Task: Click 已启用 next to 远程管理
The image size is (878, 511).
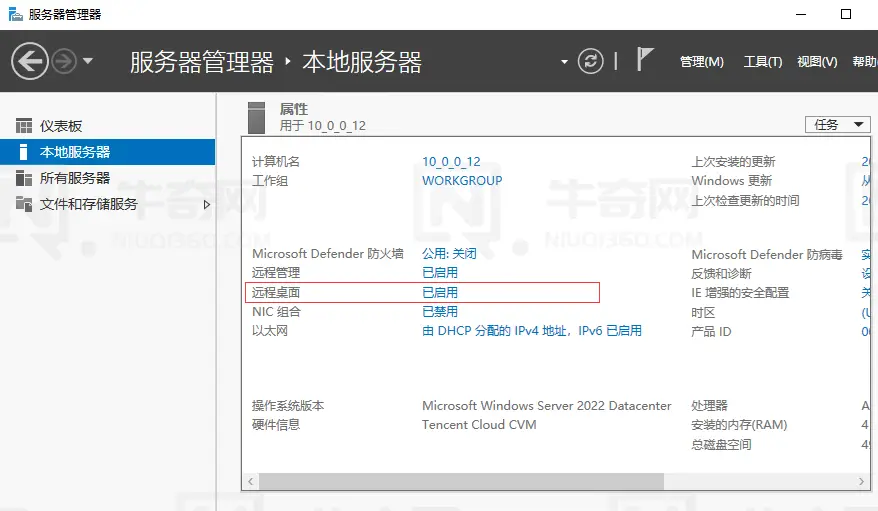Action: point(440,273)
